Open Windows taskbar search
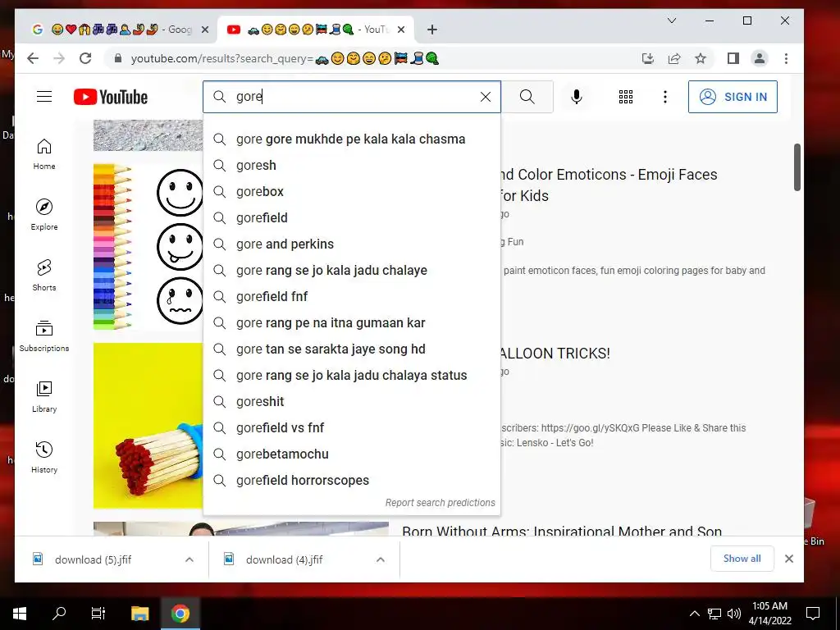The width and height of the screenshot is (840, 630). pyautogui.click(x=59, y=614)
